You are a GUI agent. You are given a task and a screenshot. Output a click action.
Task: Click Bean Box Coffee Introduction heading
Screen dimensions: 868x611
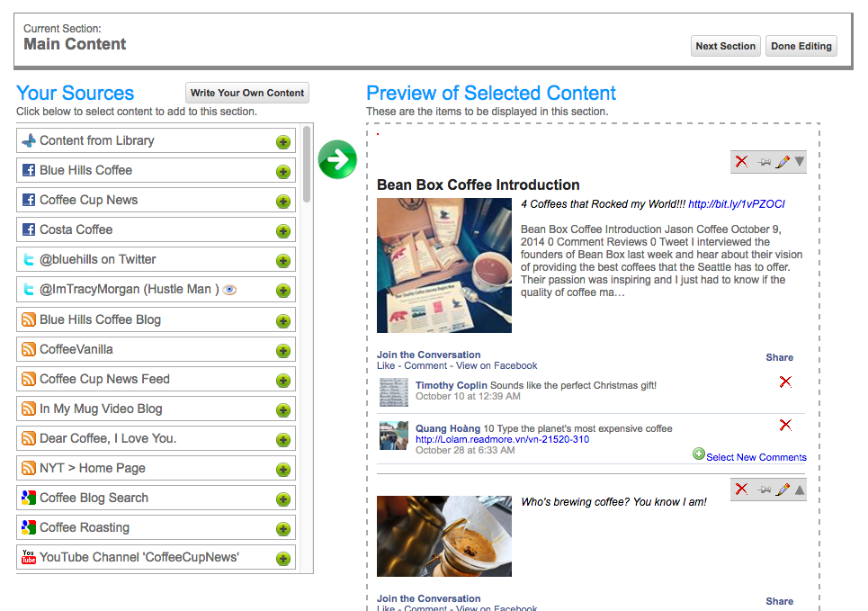(x=479, y=184)
